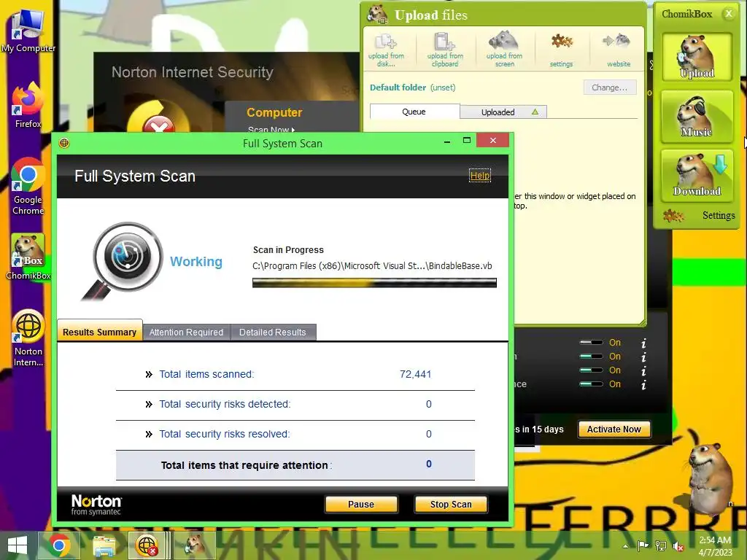Open File Explorer from the taskbar

coord(104,545)
